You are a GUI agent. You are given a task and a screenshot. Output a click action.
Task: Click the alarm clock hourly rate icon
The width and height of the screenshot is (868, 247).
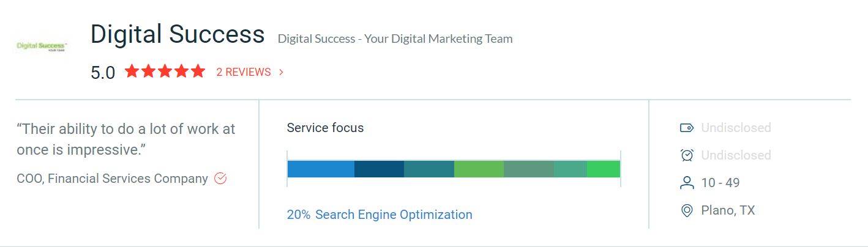tap(687, 155)
